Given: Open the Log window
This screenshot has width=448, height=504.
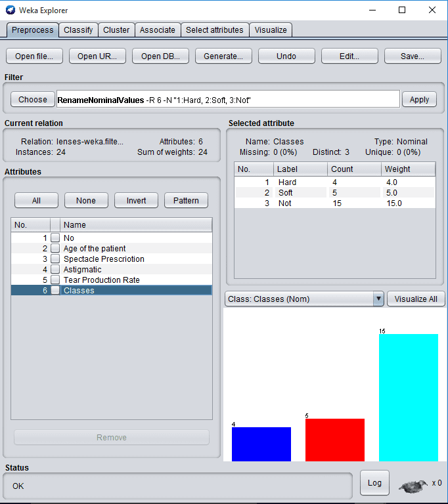Looking at the screenshot, I should [374, 483].
